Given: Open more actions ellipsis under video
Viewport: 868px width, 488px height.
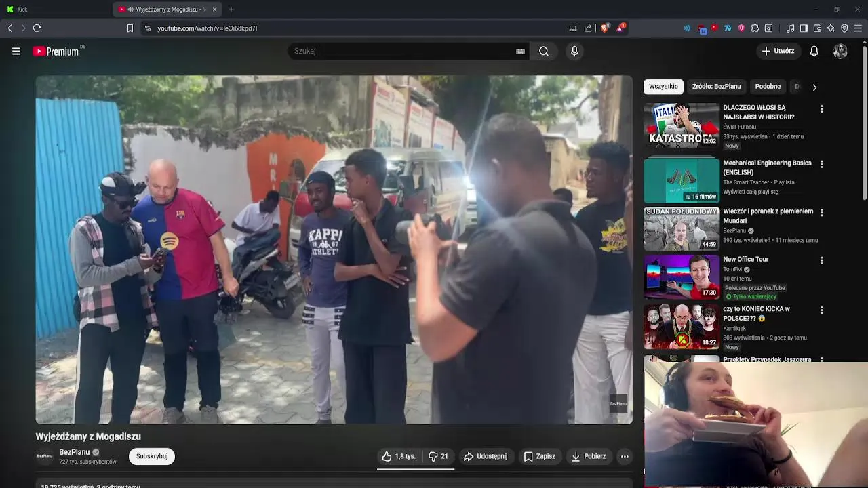Looking at the screenshot, I should coord(625,456).
